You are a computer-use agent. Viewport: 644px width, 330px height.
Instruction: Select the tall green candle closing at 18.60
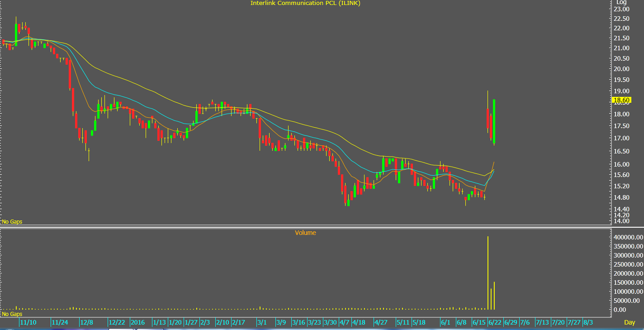[494, 121]
